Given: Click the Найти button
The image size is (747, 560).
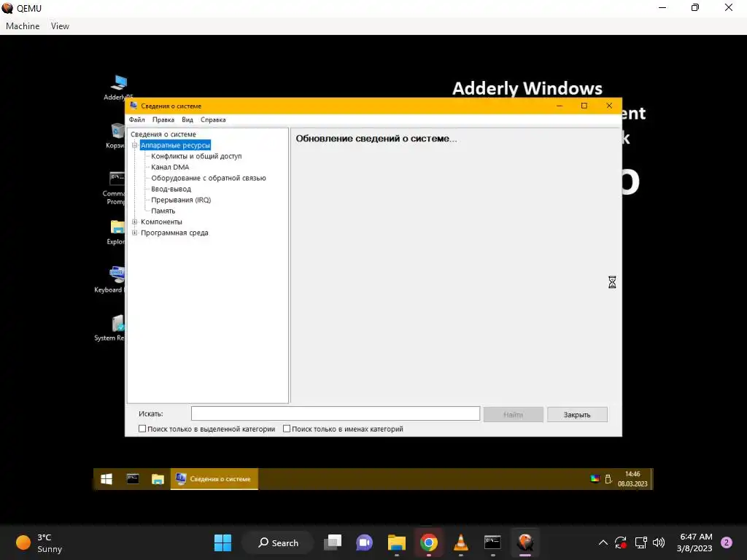Looking at the screenshot, I should coord(513,415).
